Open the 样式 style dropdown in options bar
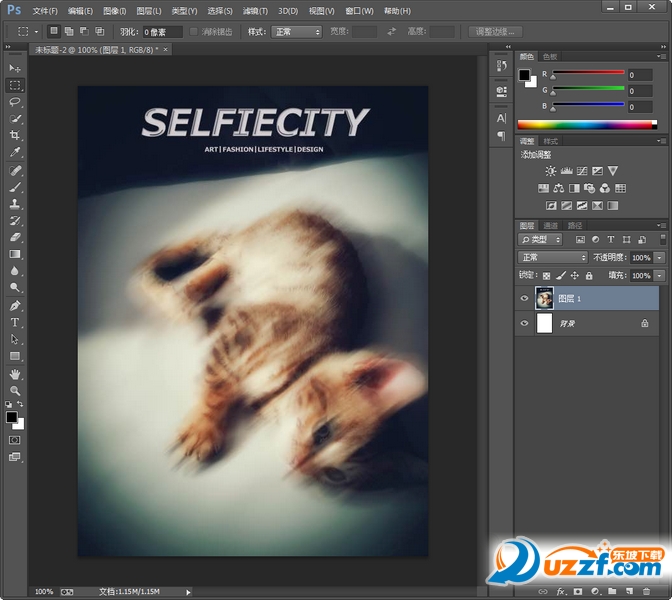Screen dimensions: 672x600 297,32
